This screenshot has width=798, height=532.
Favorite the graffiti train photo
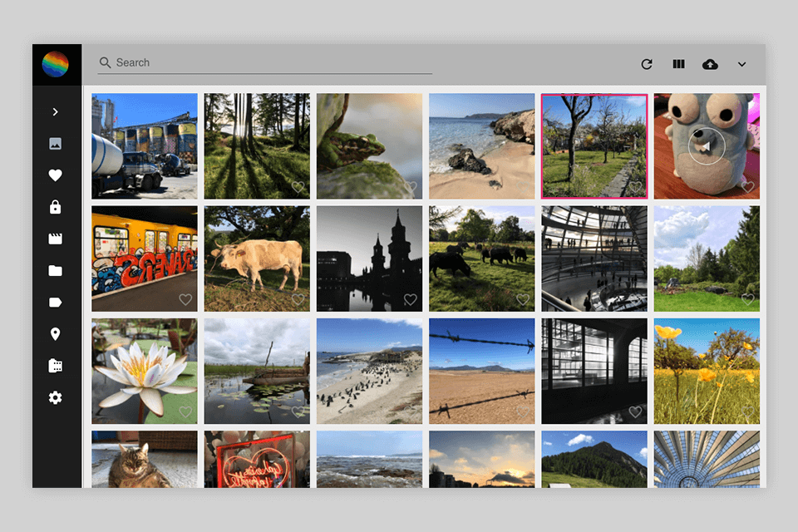click(185, 299)
